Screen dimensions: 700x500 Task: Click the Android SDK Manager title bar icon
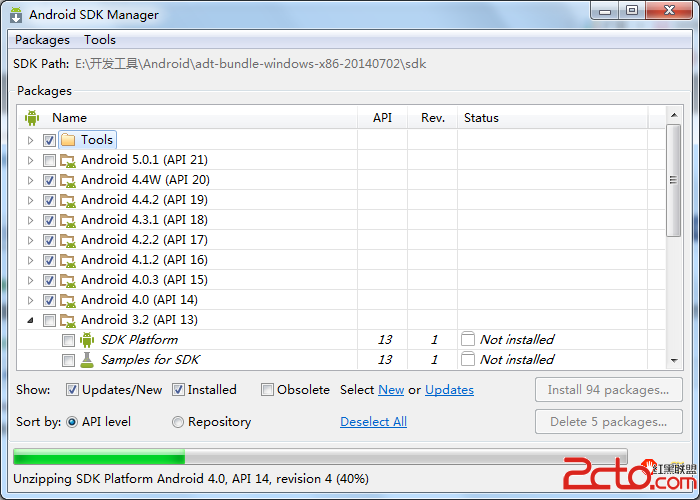[x=16, y=15]
